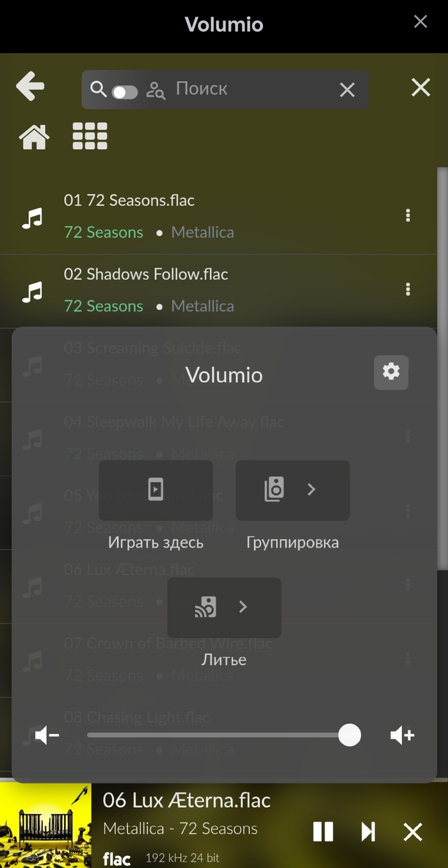Screen dimensions: 448x868
Task: Increase volume with speaker plus icon
Action: (x=403, y=735)
